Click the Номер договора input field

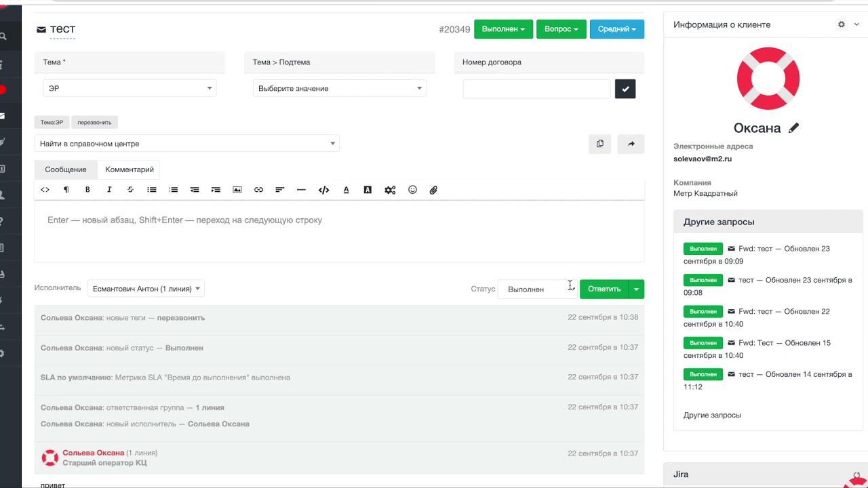(x=537, y=89)
